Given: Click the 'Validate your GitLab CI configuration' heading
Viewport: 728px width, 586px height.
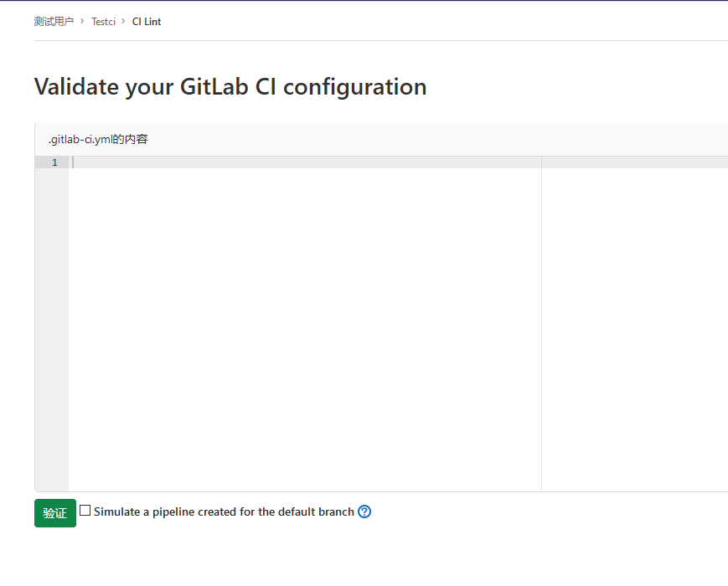Looking at the screenshot, I should (230, 87).
